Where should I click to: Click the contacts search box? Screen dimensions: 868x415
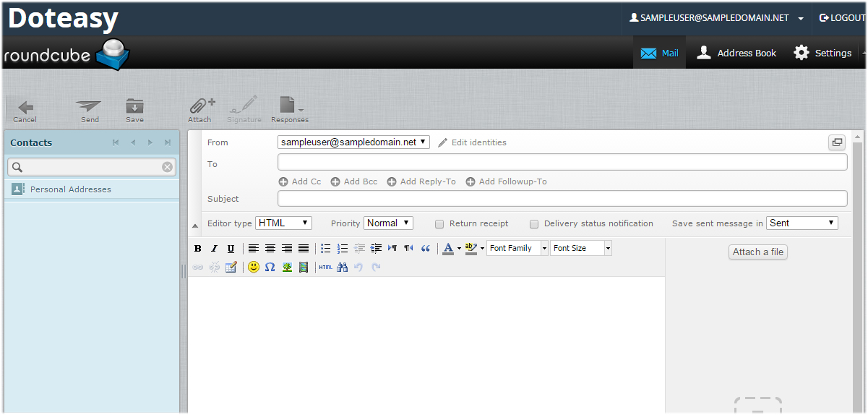[92, 167]
